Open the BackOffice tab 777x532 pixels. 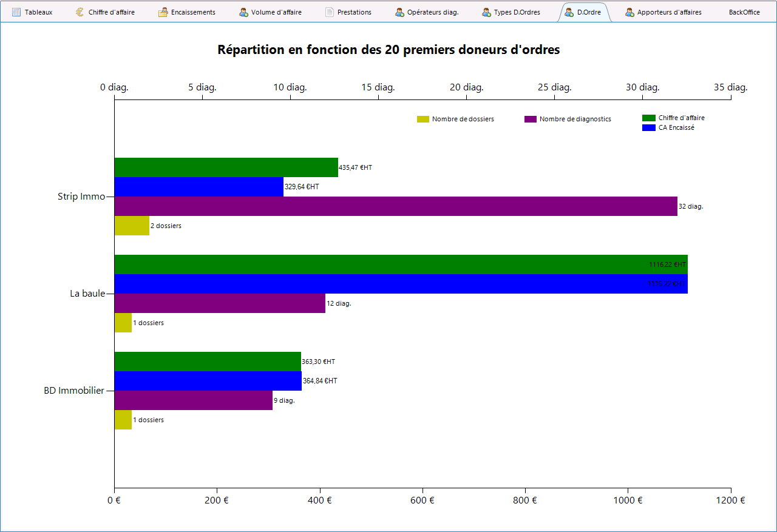pyautogui.click(x=744, y=12)
